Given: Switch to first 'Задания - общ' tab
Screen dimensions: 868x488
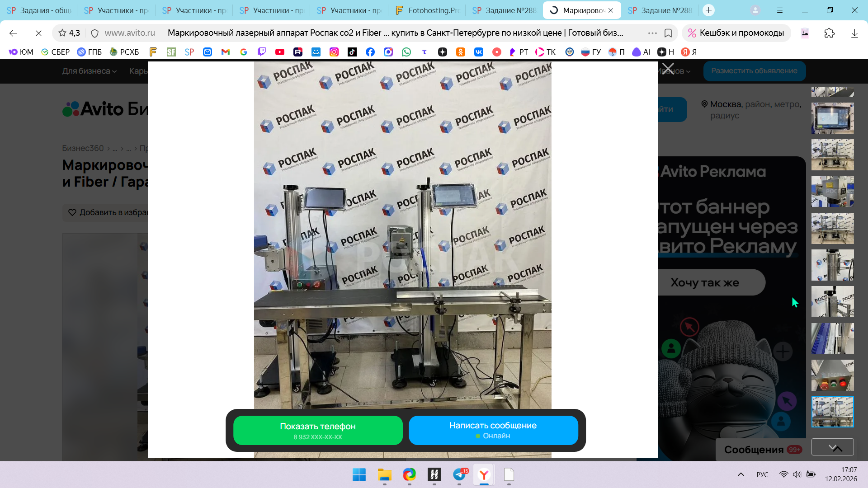Looking at the screenshot, I should 39,10.
